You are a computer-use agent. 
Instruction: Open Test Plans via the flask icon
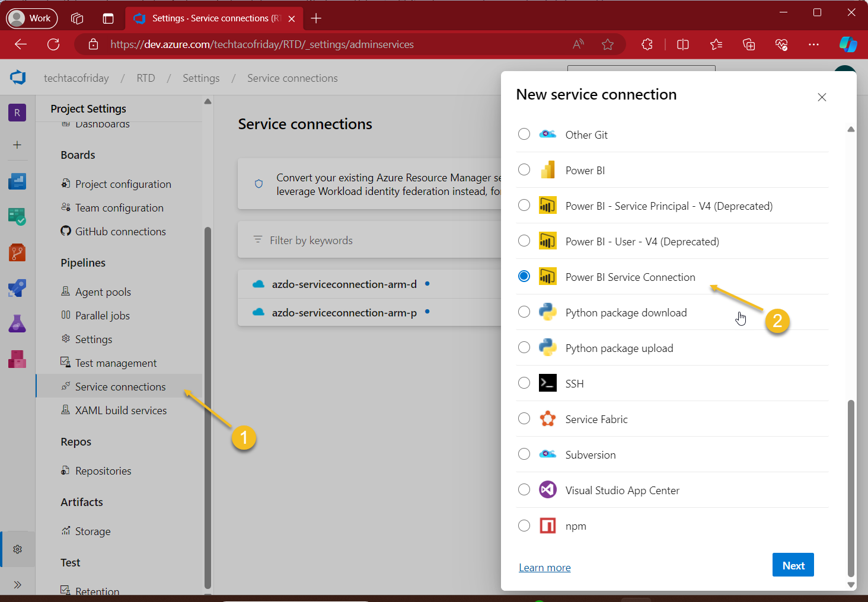[17, 324]
